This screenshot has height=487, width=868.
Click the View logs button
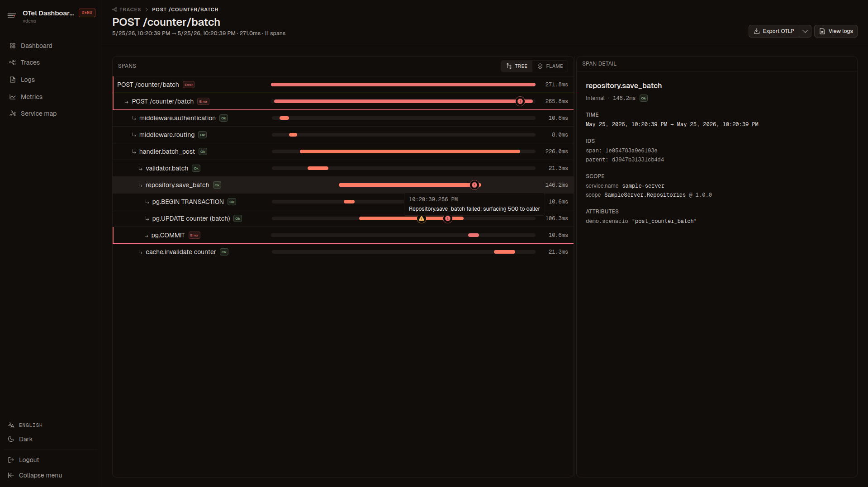point(835,31)
